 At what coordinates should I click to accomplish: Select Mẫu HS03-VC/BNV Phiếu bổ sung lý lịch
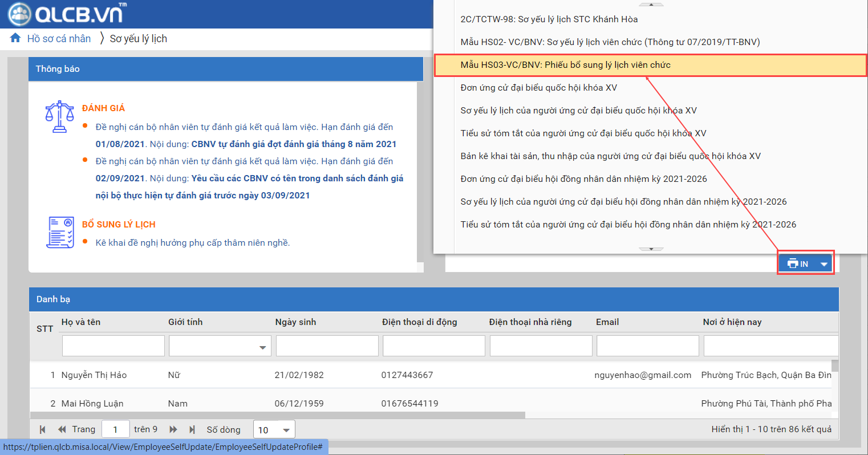(565, 65)
